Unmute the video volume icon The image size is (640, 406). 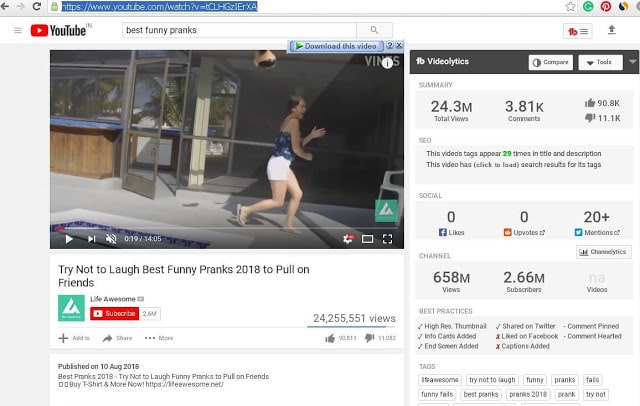click(111, 239)
